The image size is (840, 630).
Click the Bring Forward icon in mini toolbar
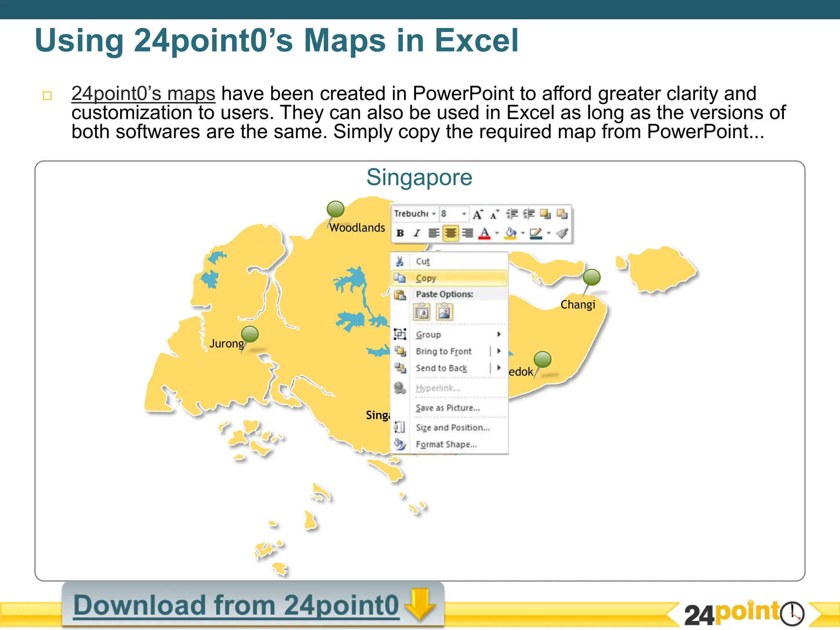(x=545, y=214)
